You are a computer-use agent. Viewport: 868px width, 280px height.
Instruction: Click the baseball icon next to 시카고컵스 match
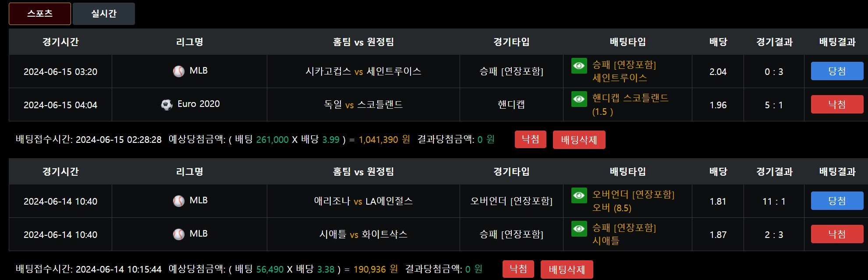(179, 71)
